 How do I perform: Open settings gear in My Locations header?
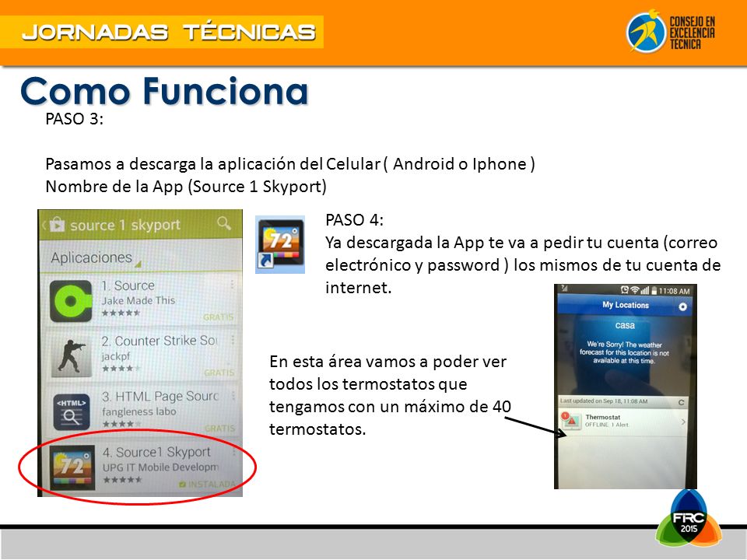pos(682,306)
